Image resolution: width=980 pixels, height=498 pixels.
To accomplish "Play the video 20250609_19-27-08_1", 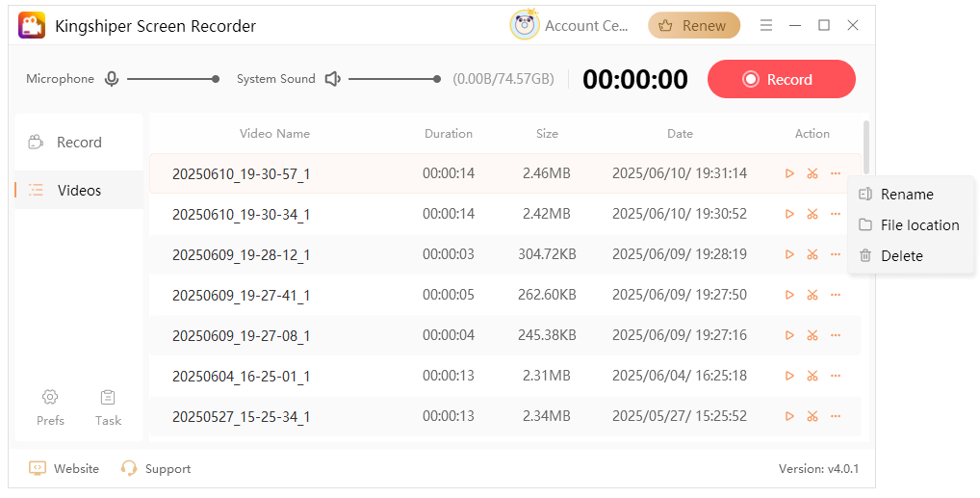I will point(789,335).
